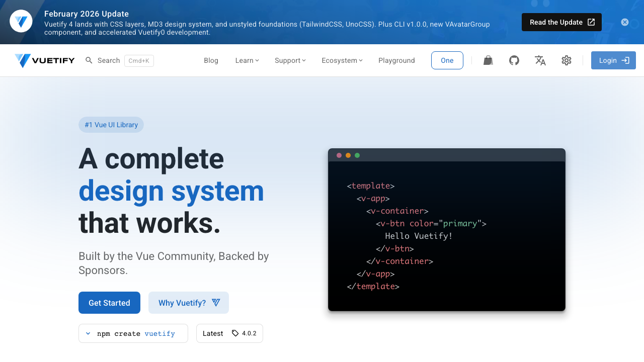Open the Blog page
The width and height of the screenshot is (644, 362).
click(211, 60)
